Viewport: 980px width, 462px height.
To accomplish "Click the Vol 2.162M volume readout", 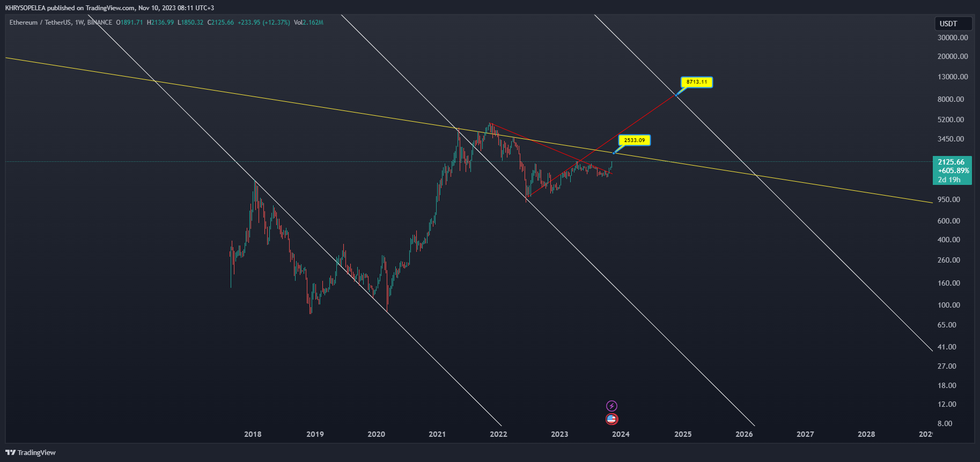I will point(308,23).
